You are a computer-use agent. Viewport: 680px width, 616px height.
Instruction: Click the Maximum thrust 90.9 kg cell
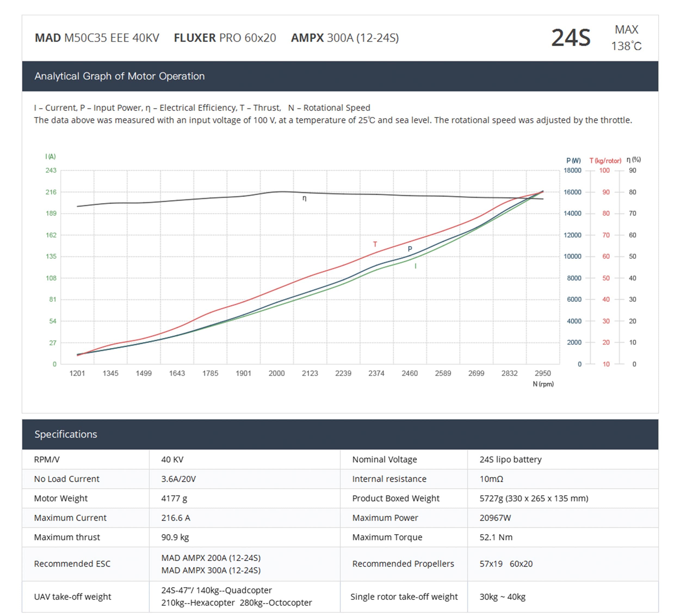tap(175, 537)
